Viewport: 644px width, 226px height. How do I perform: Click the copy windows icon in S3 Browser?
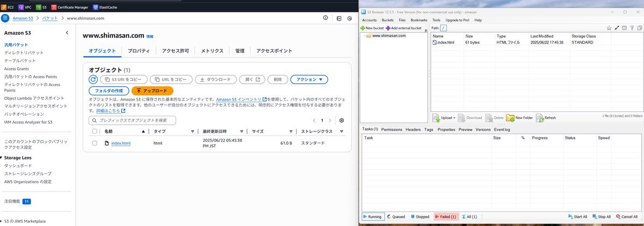coord(640,28)
